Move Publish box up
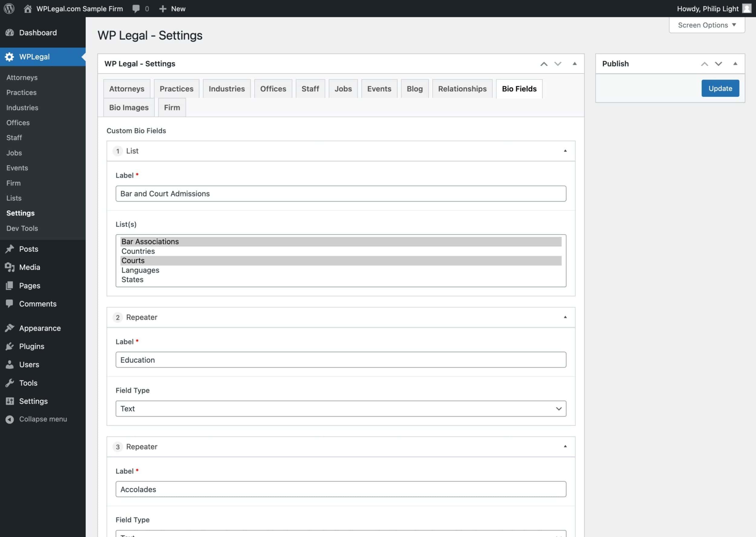The image size is (756, 537). 705,64
